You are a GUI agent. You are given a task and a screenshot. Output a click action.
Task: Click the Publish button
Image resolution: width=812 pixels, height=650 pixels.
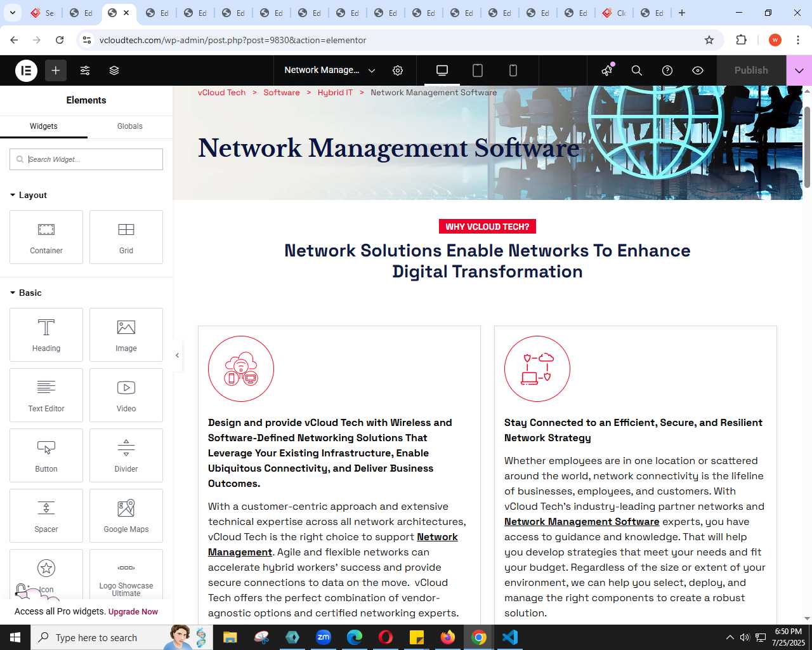[x=751, y=70]
